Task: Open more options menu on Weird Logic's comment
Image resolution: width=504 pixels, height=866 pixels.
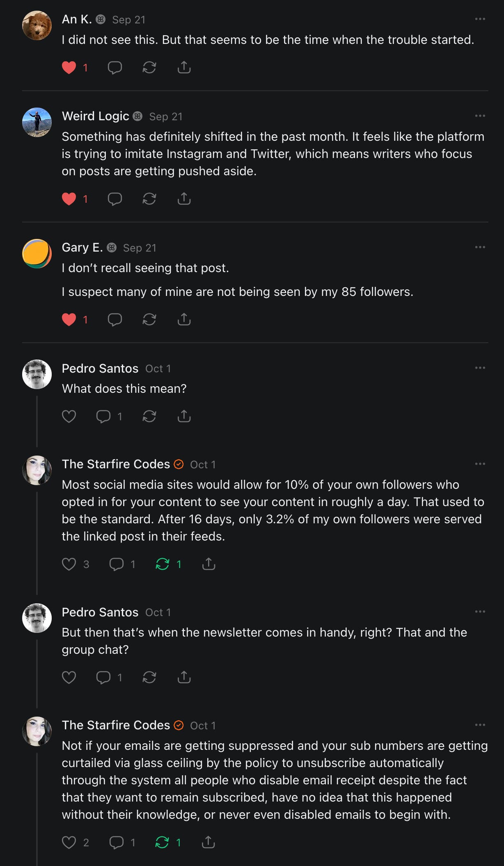Action: coord(480,116)
